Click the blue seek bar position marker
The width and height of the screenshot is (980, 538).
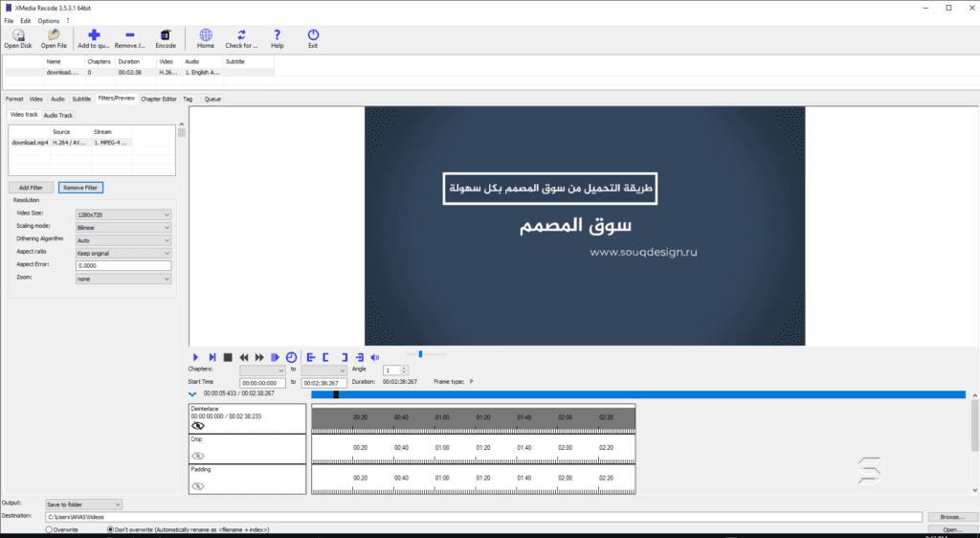click(x=336, y=394)
